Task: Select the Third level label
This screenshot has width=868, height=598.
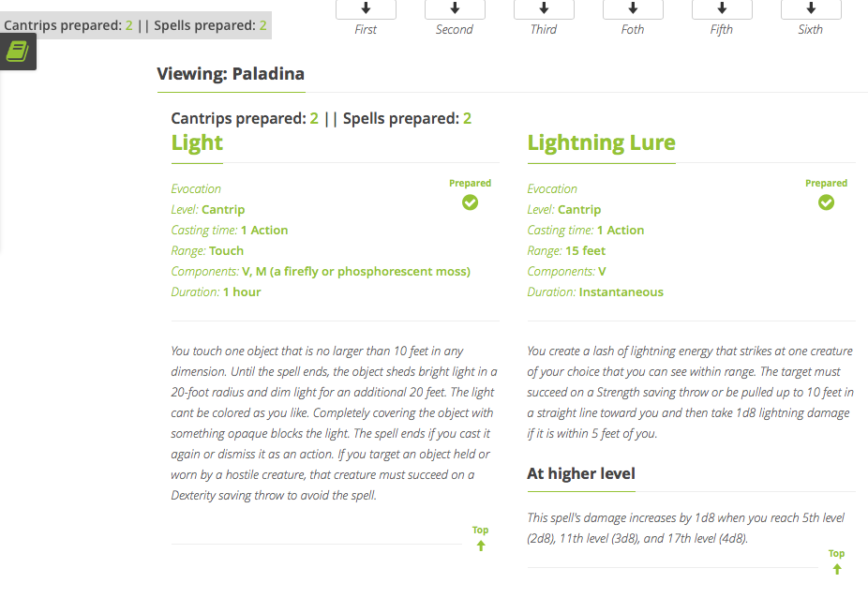Action: (x=544, y=29)
